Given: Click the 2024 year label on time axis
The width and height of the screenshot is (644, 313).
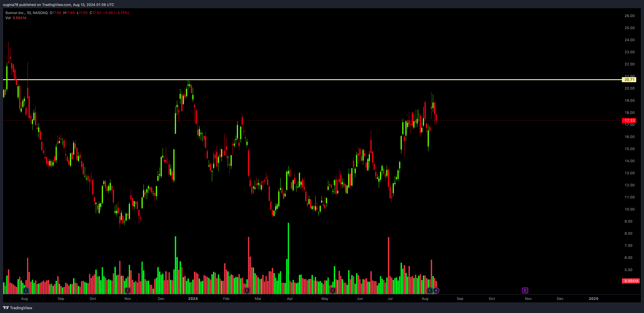Looking at the screenshot, I should [x=193, y=299].
